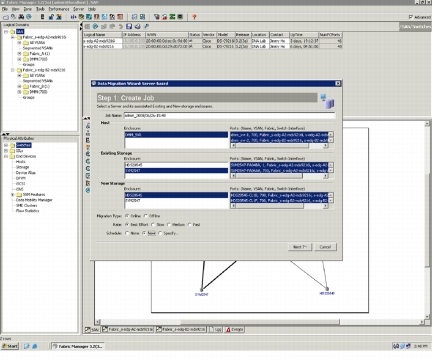Click the open folder icon in main toolbar

(6, 17)
